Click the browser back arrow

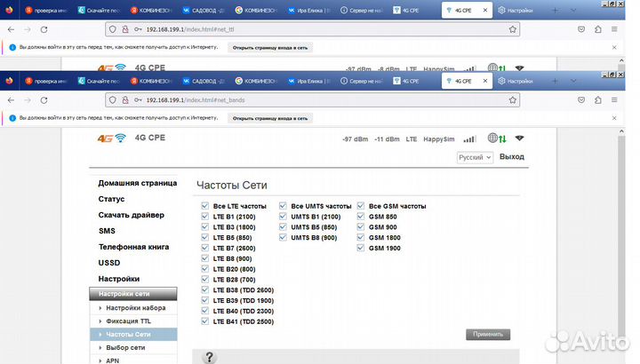(x=11, y=99)
